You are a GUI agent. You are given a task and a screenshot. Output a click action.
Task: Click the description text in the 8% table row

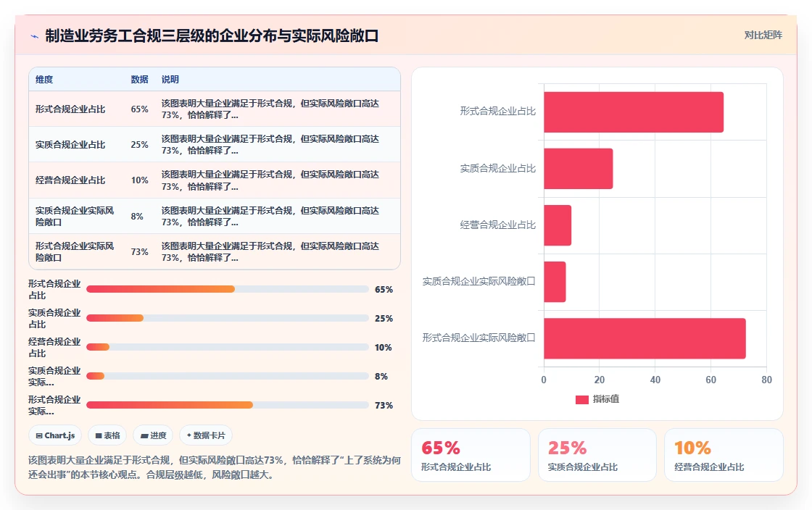click(x=270, y=216)
